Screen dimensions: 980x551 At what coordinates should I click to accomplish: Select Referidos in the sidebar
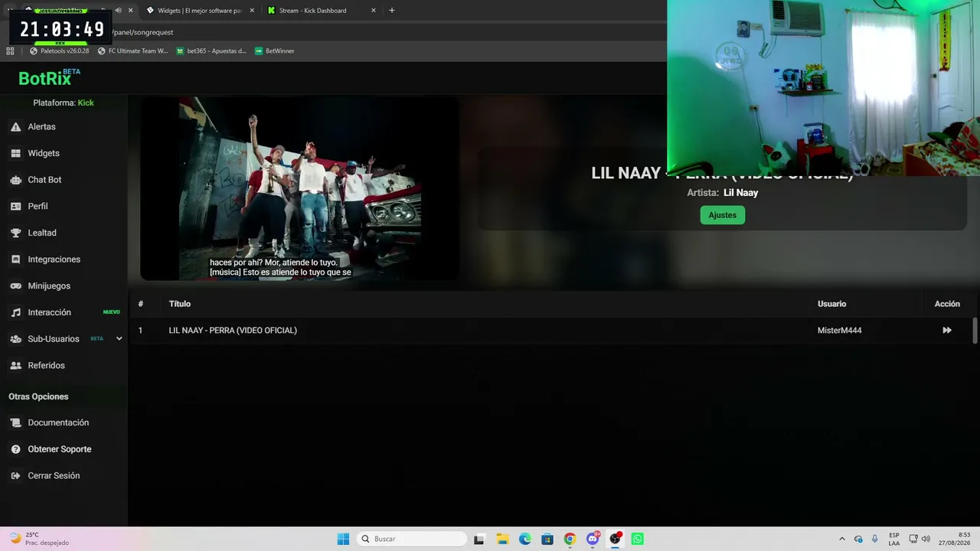(46, 366)
